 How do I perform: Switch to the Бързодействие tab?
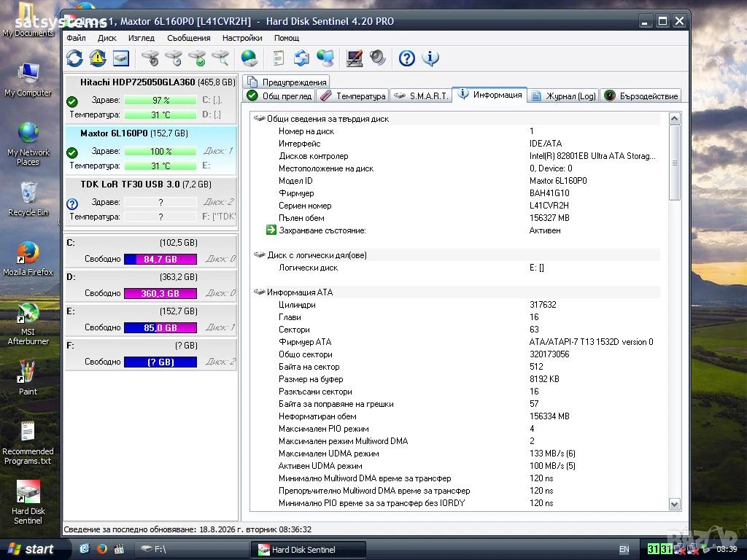640,96
